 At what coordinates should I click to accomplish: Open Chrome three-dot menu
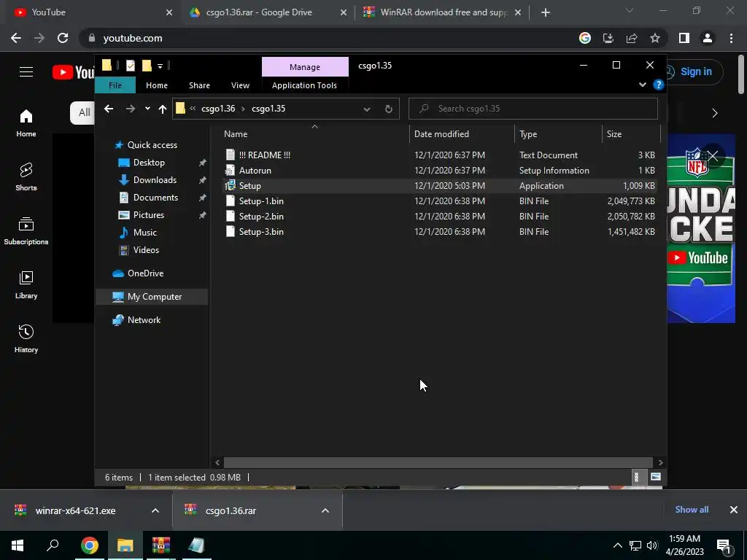731,38
